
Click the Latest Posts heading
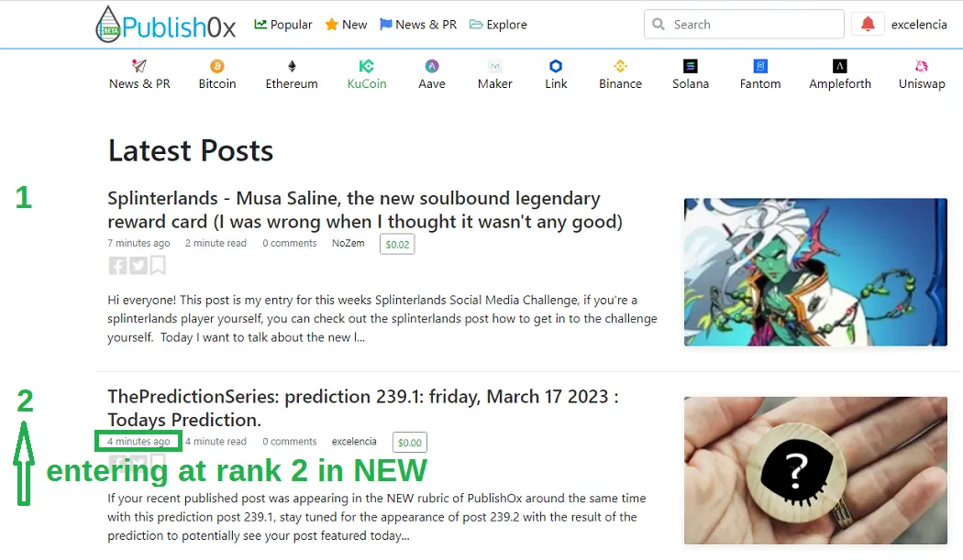191,150
